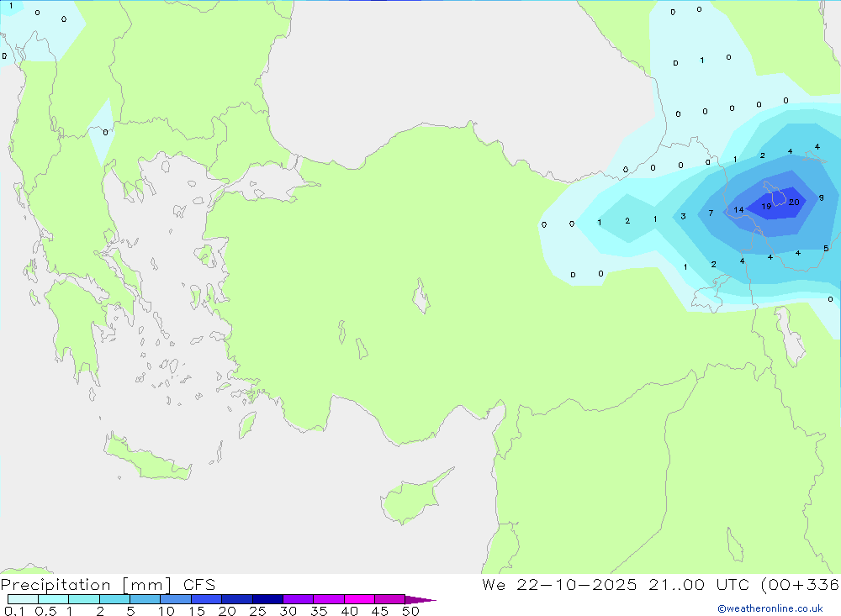Select the 30–35 mm purple legend box
This screenshot has width=841, height=616.
298,599
